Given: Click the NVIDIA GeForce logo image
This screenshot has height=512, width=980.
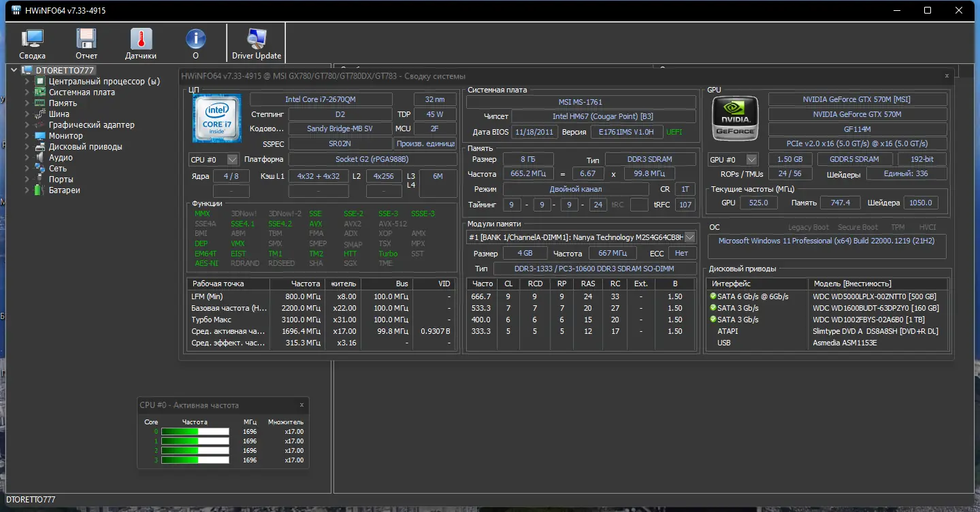Looking at the screenshot, I should click(735, 118).
